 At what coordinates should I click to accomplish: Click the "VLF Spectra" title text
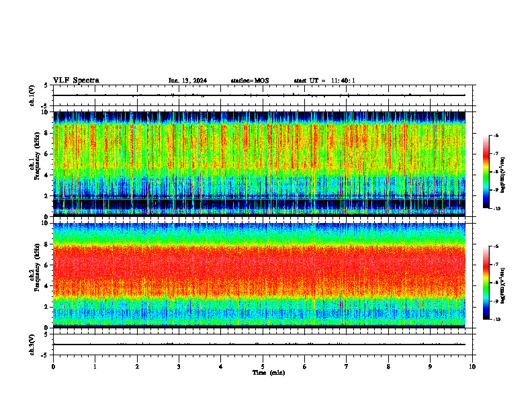point(76,81)
